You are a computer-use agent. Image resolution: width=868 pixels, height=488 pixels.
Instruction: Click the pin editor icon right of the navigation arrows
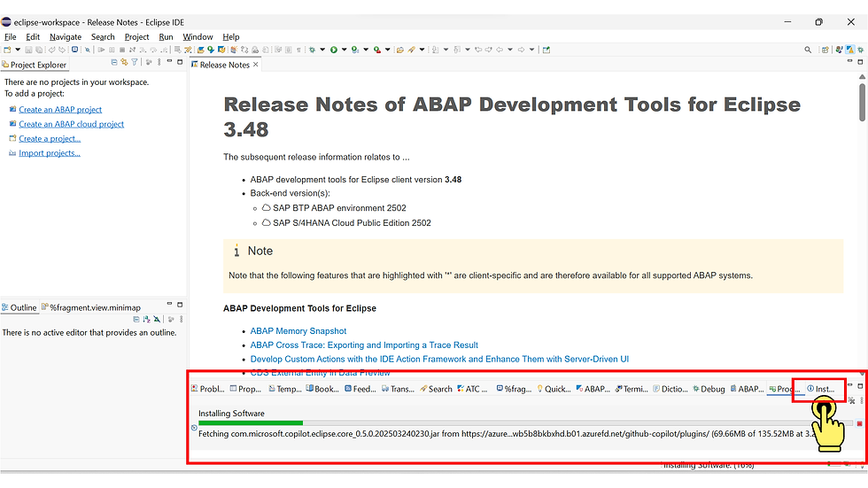[x=546, y=50]
